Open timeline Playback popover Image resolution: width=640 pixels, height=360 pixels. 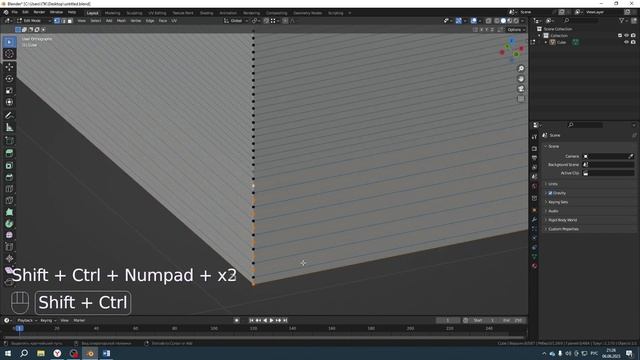point(27,320)
